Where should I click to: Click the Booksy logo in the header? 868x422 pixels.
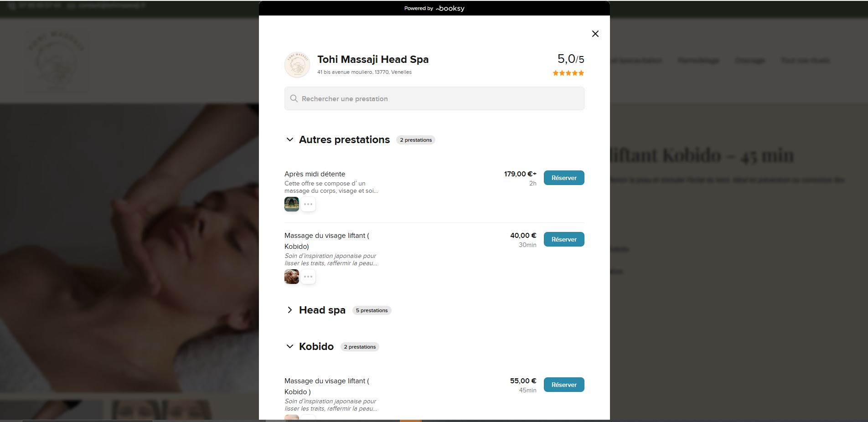pyautogui.click(x=450, y=8)
